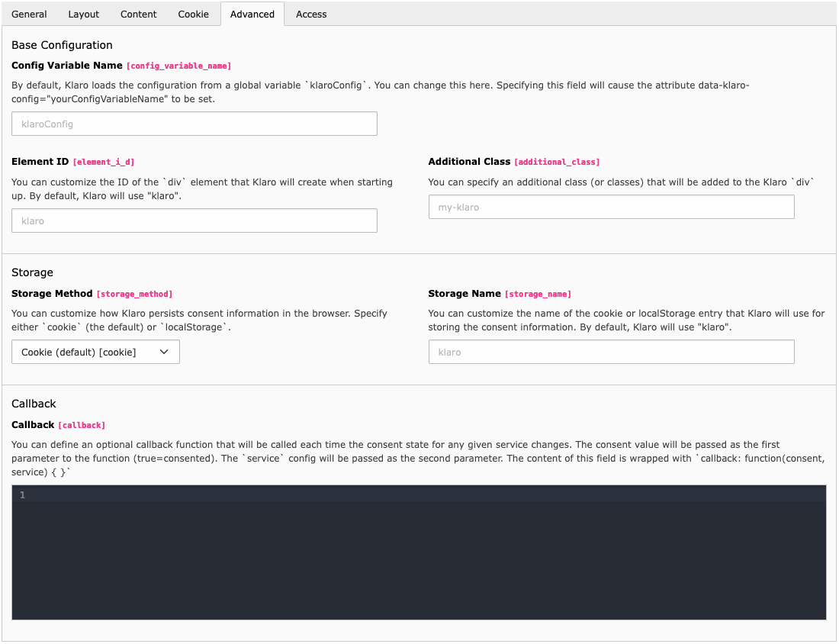Click the Additional Class input box
The width and height of the screenshot is (839, 644).
611,207
